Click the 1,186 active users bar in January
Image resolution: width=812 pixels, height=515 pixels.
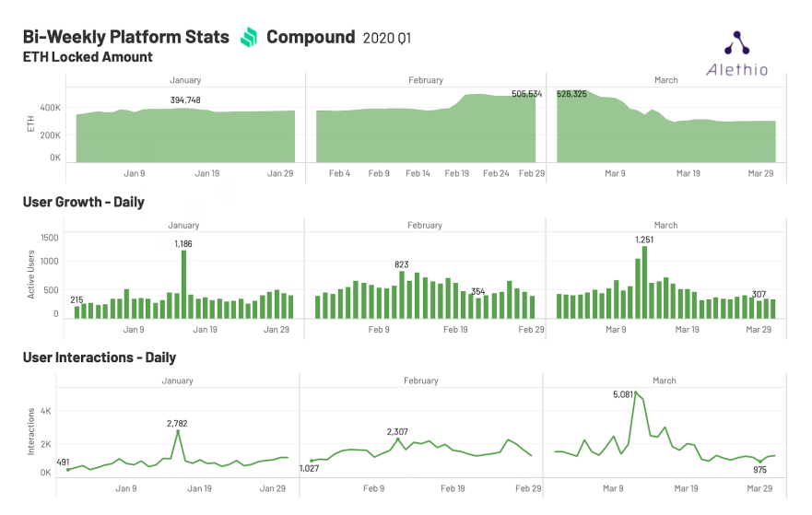tap(183, 284)
